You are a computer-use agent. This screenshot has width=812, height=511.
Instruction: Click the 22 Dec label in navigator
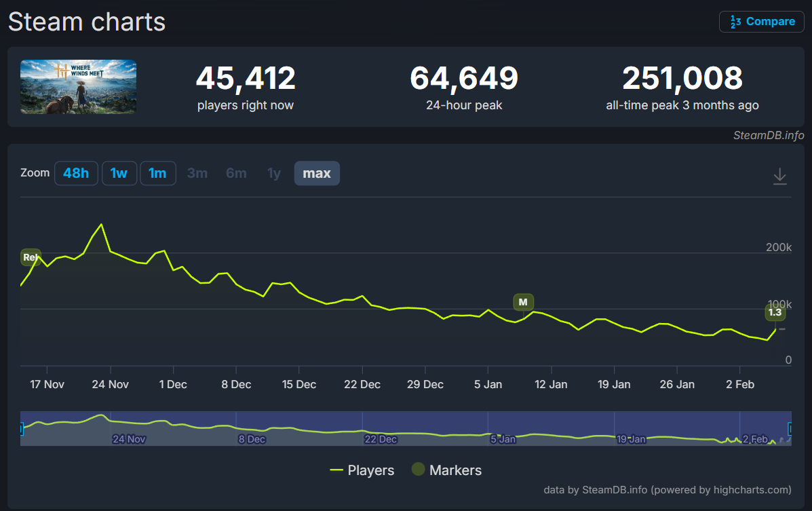coord(381,439)
